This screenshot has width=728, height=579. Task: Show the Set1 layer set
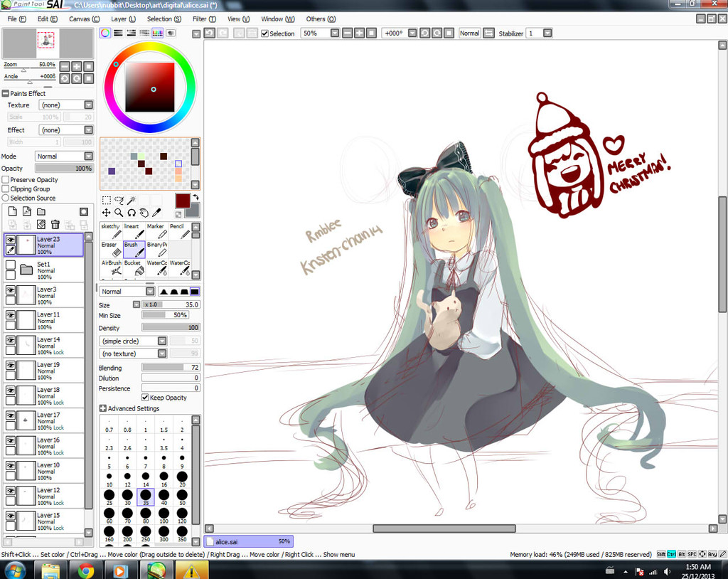pos(10,265)
